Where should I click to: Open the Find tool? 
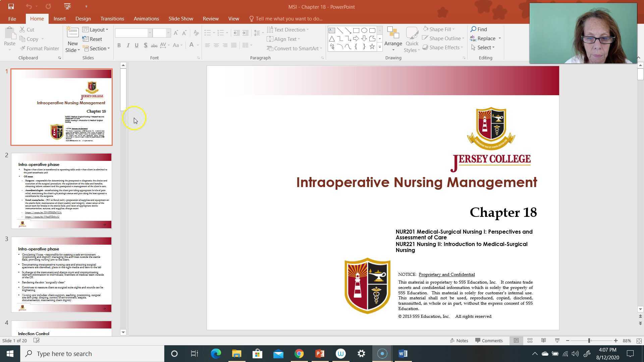click(479, 29)
